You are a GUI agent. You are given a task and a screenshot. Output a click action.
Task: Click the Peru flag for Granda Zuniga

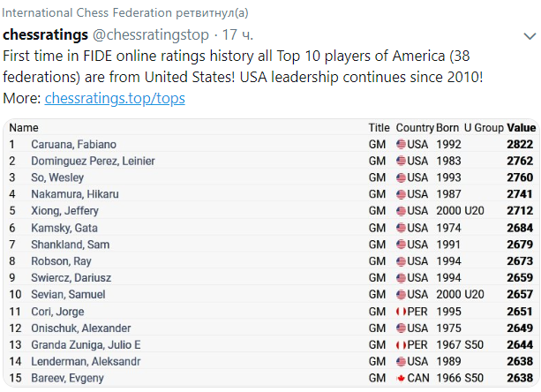(x=401, y=345)
